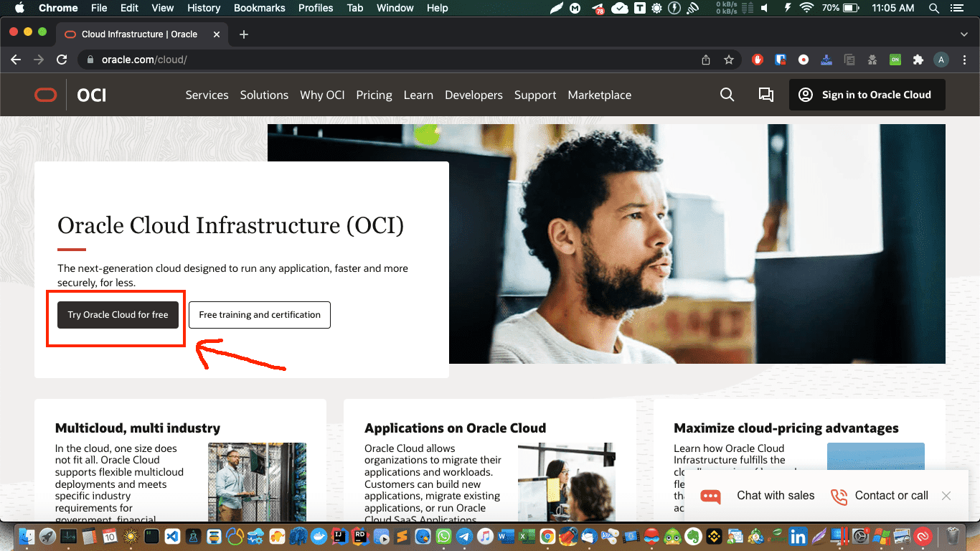Viewport: 980px width, 551px height.
Task: Click the share icon in address bar
Action: 706,60
